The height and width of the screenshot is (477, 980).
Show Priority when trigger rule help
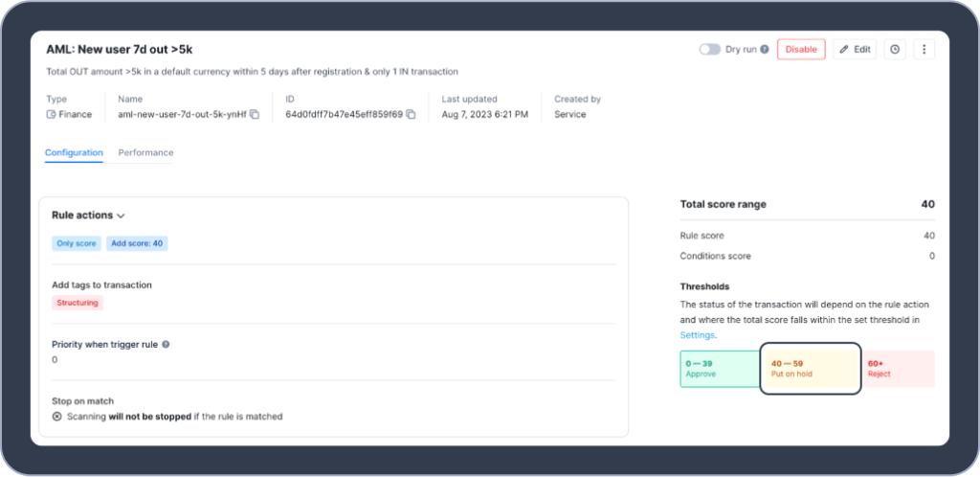coord(166,345)
